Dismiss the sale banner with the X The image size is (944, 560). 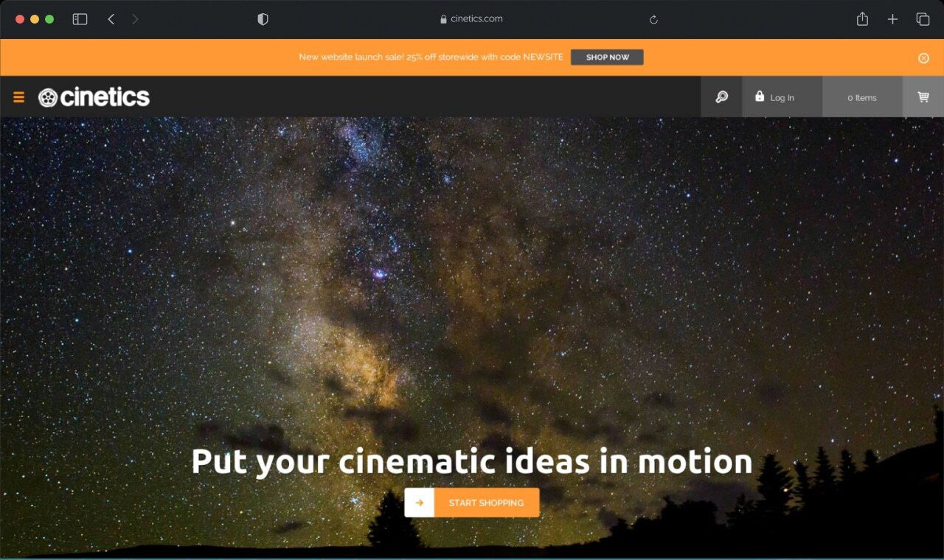923,57
